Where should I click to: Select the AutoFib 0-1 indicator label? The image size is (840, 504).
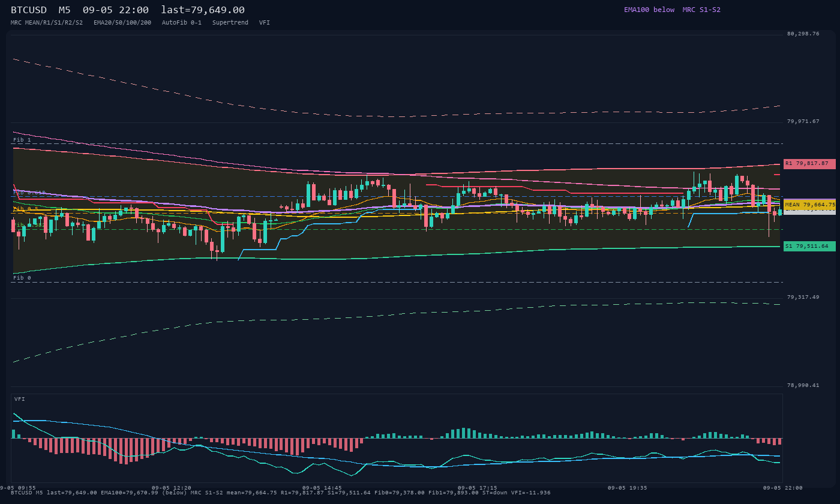[182, 22]
